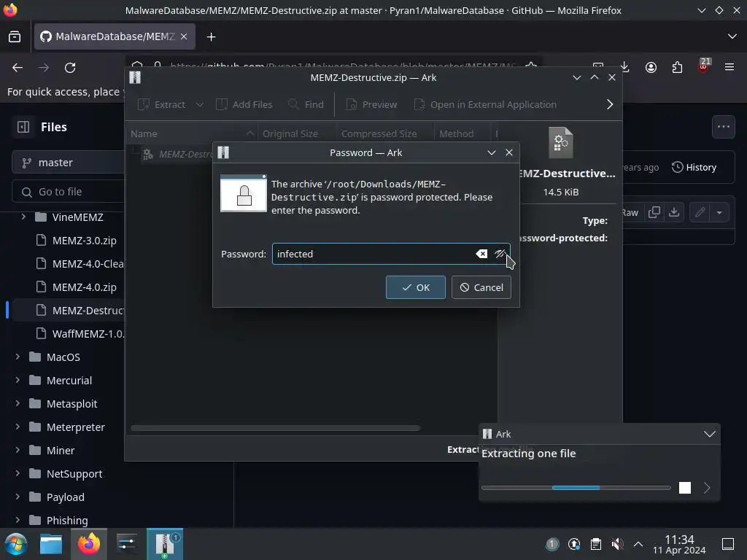The image size is (747, 560).
Task: Expand MacOS folder
Action: [x=18, y=357]
